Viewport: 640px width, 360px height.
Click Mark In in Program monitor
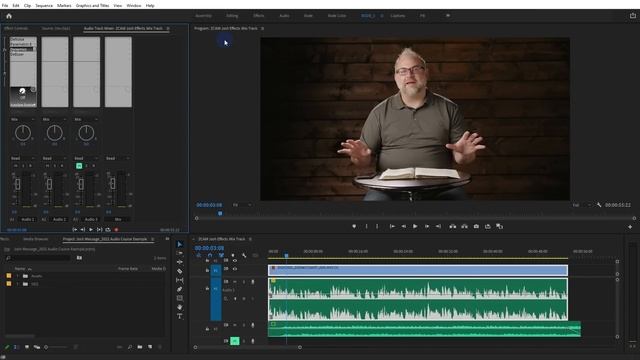coord(366,226)
